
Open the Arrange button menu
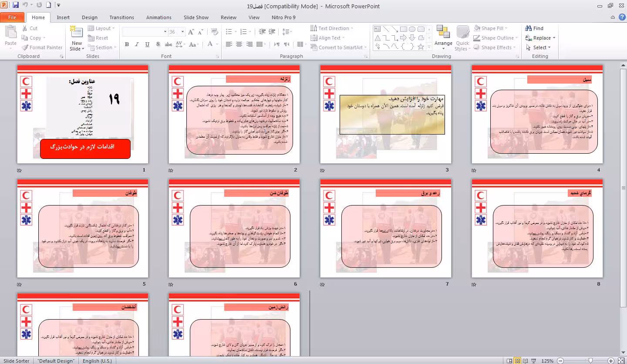443,38
